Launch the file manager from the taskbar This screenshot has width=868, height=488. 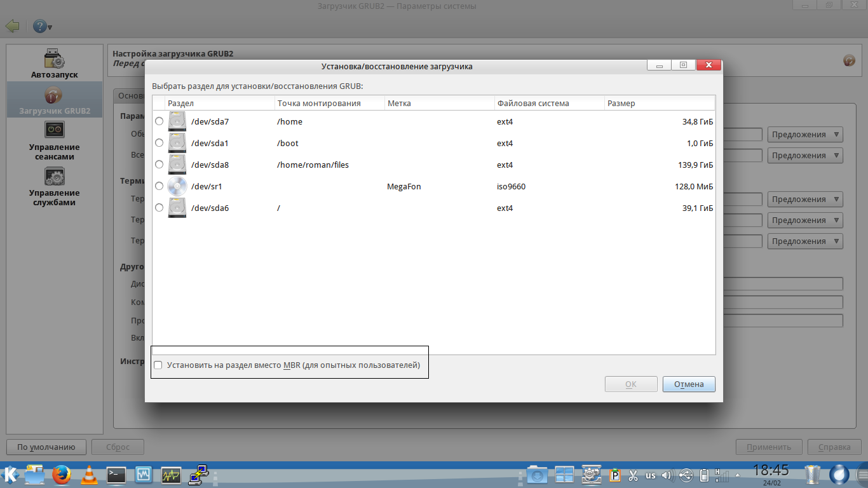point(34,474)
